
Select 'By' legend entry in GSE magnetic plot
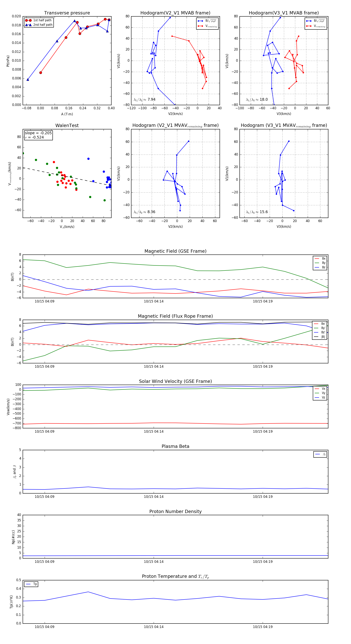coord(320,263)
